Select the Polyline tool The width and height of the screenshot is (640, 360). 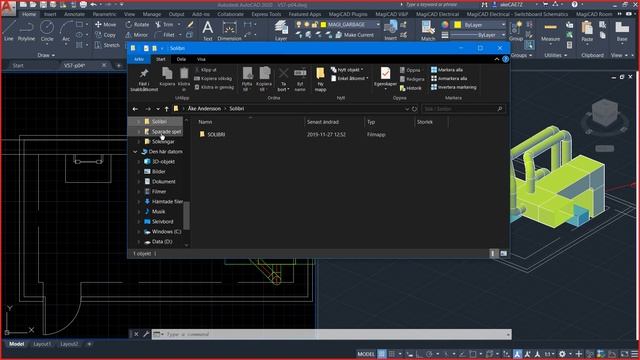(x=26, y=30)
